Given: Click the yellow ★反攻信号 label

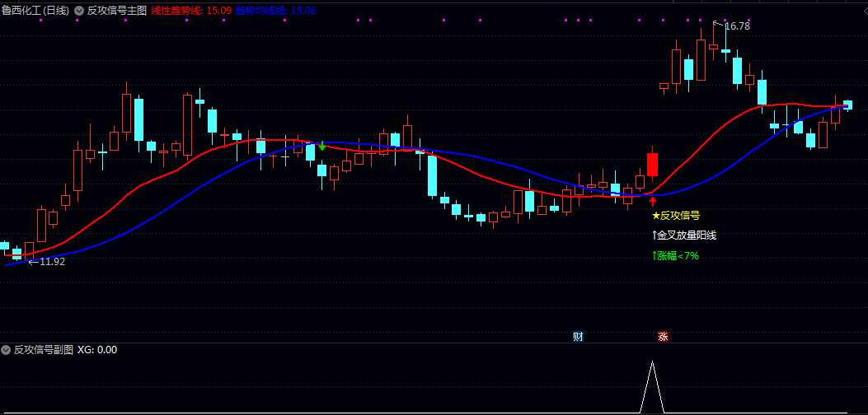Looking at the screenshot, I should click(x=676, y=216).
